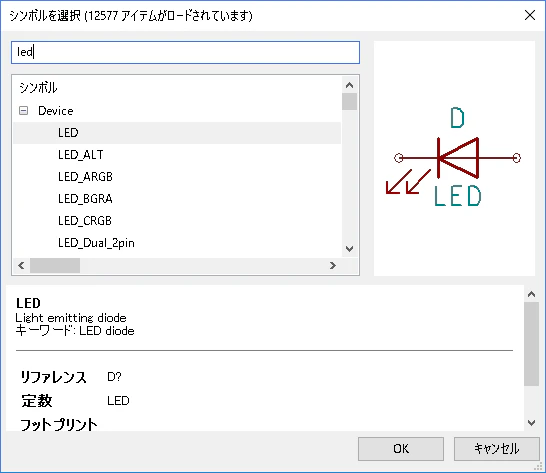Click symbol list vertical scrollbar thumb
546x473 pixels.
tap(350, 101)
